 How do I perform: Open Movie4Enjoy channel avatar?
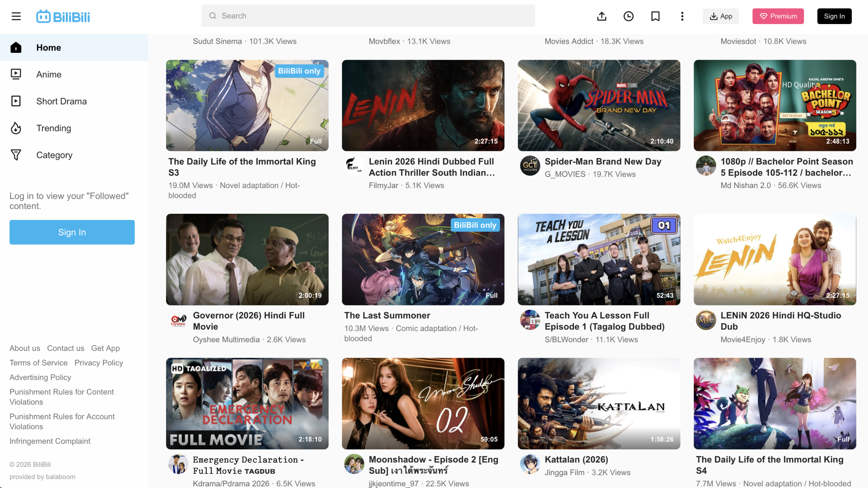[x=706, y=320]
